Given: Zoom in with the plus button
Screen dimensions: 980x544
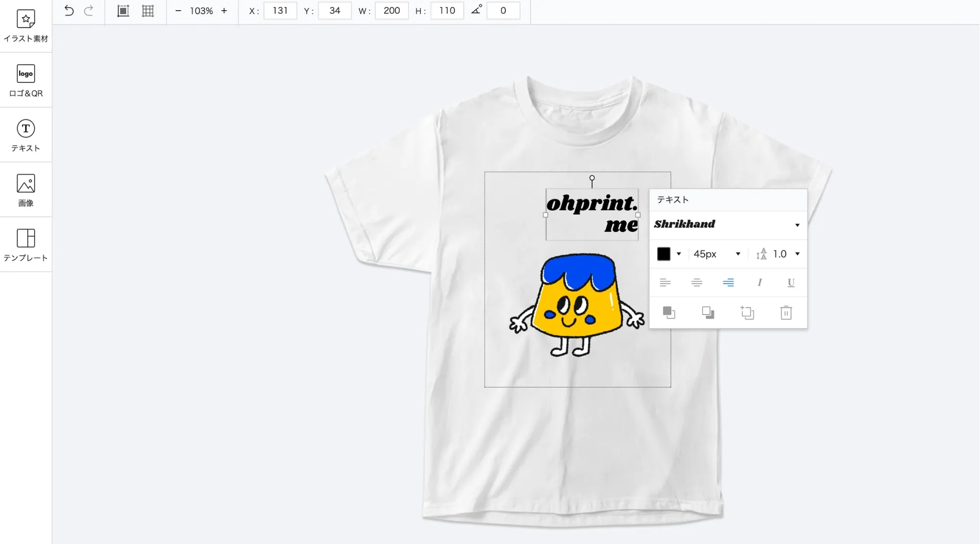Looking at the screenshot, I should tap(224, 11).
